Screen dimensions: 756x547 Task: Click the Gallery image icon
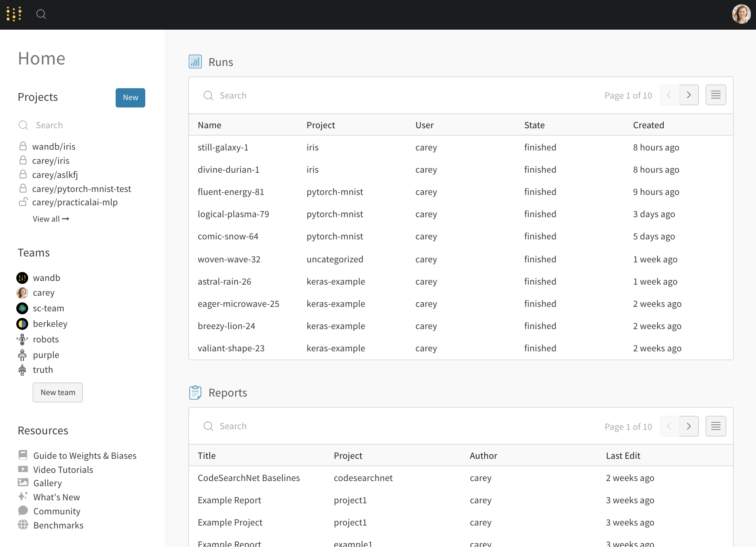23,483
